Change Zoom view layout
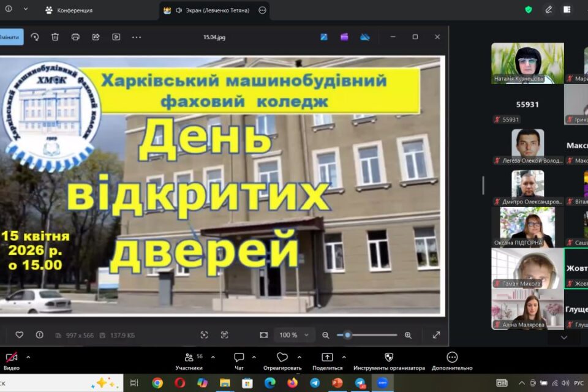The height and width of the screenshot is (392, 588). point(567,10)
